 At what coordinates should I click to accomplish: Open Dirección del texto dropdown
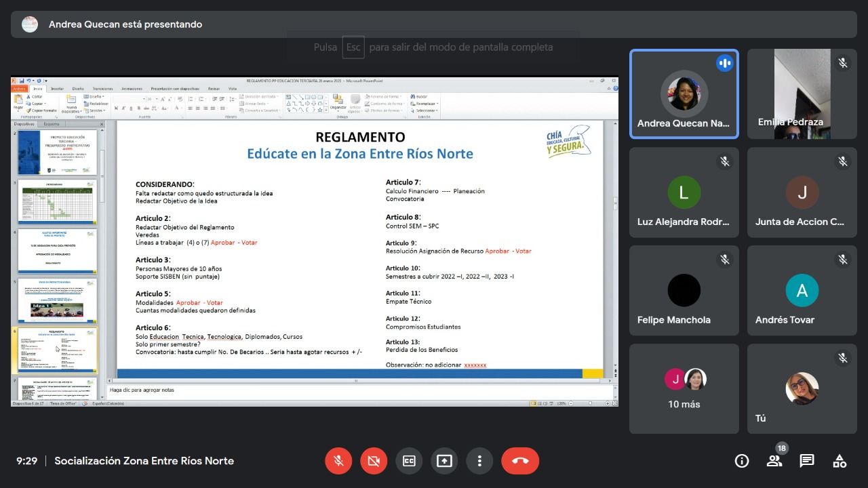[258, 97]
